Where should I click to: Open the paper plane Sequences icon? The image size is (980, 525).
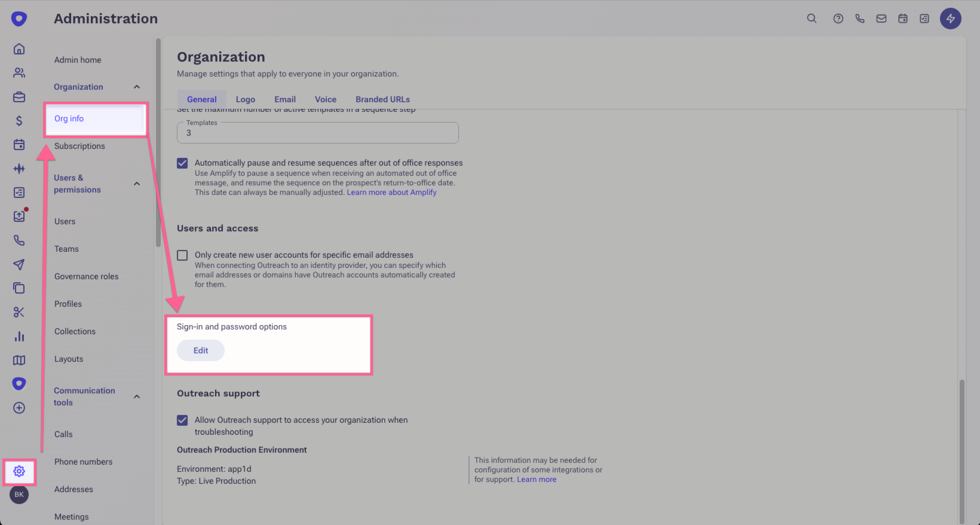click(19, 264)
